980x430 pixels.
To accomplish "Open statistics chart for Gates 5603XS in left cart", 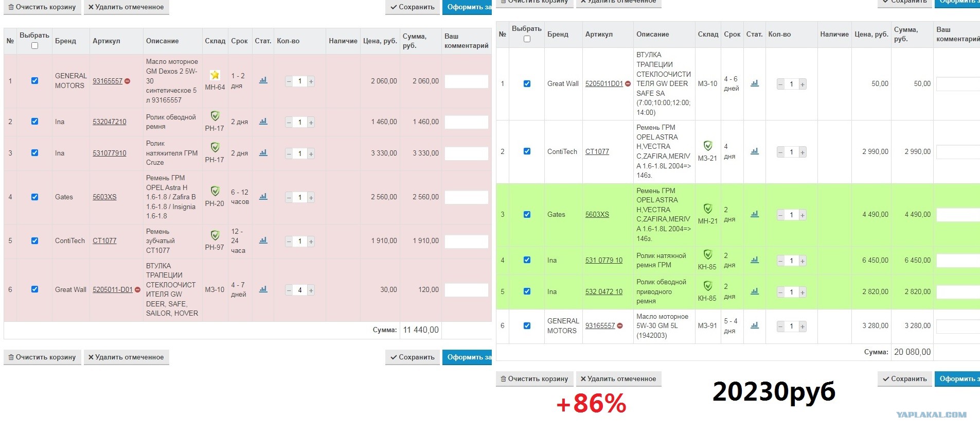I will pos(263,197).
